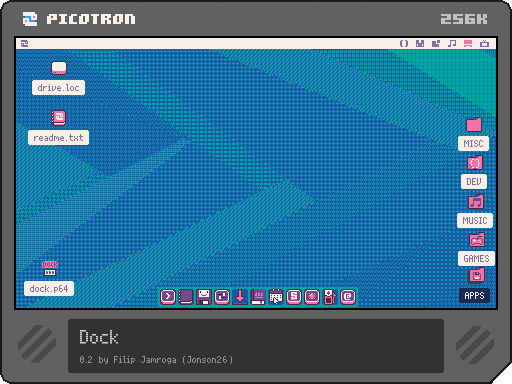Viewport: 512px width, 384px height.
Task: Switch to the map editor workspace icon
Action: pos(436,43)
